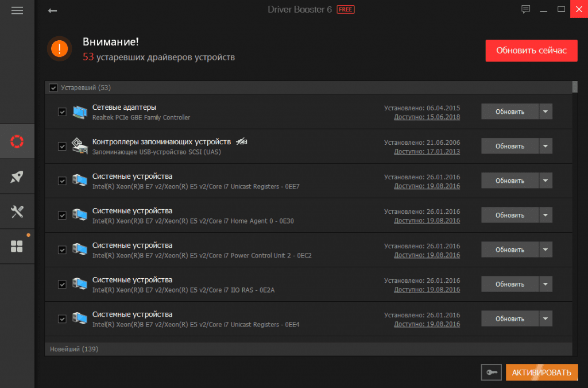
Task: Update the IIO RAS - 0E2A driver
Action: (510, 285)
